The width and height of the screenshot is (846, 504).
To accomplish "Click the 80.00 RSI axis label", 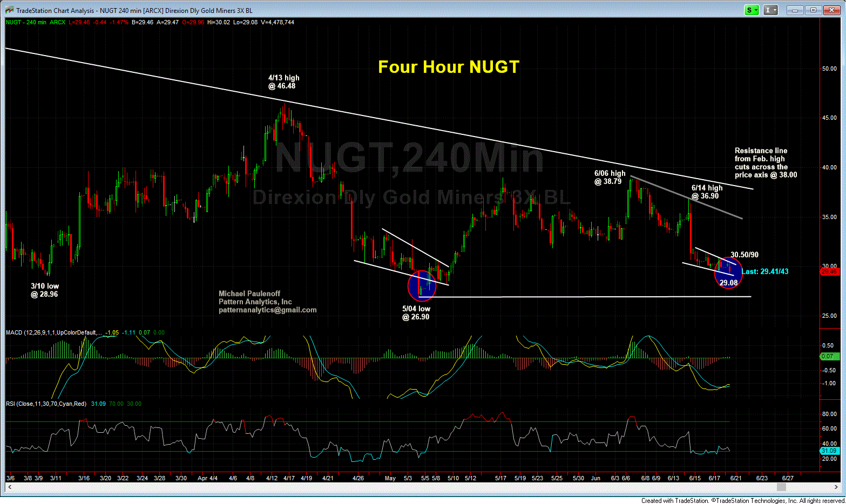I will click(x=829, y=414).
